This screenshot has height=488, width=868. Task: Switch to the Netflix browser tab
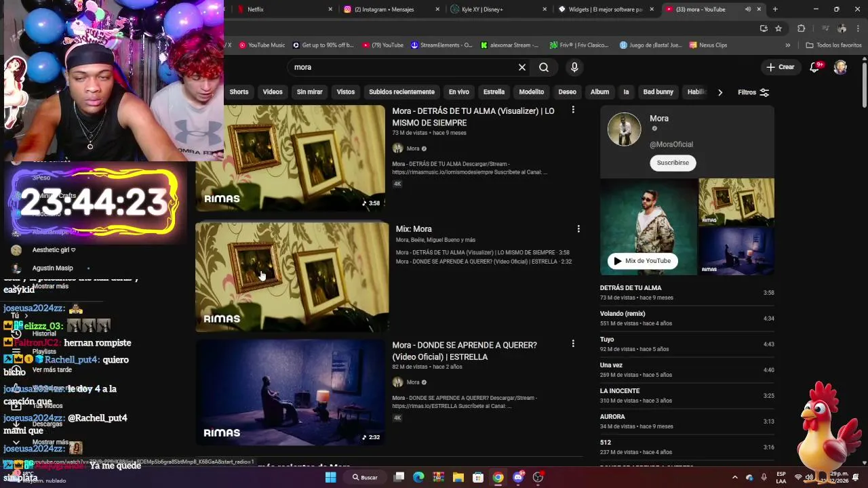click(283, 9)
